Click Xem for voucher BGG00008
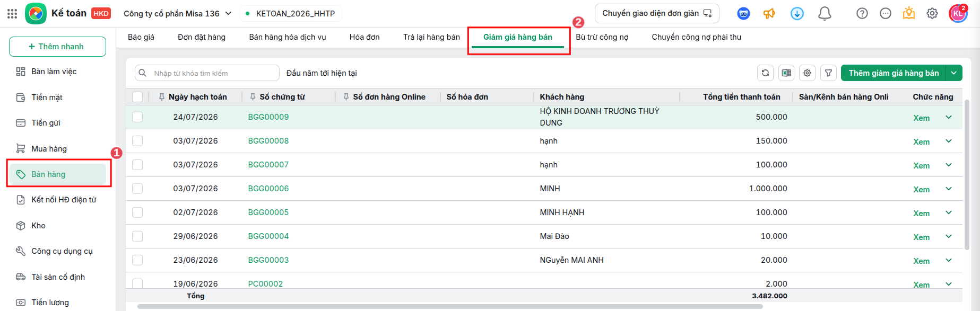The image size is (980, 311). click(922, 142)
